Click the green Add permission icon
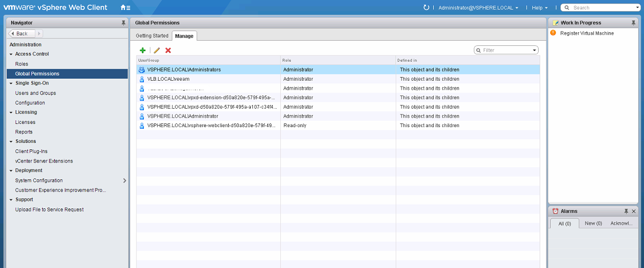The image size is (644, 268). pos(142,50)
